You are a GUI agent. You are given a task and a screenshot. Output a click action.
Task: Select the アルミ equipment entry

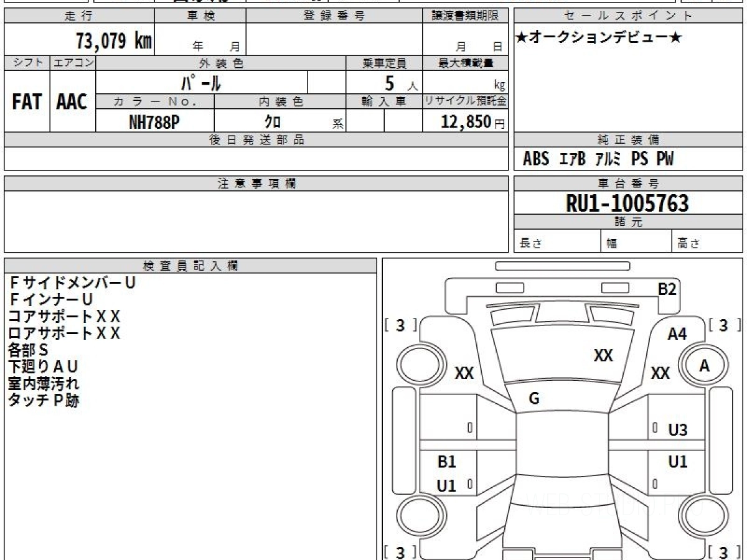(x=608, y=159)
